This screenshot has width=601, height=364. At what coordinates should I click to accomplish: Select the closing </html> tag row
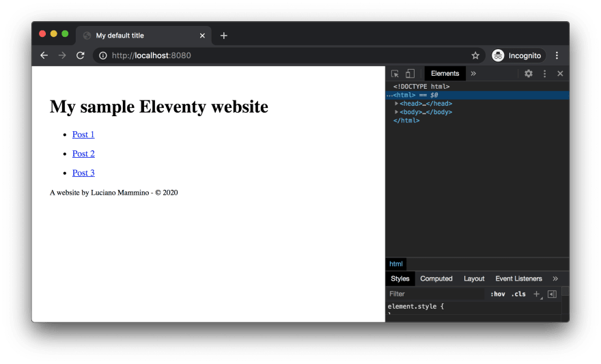(406, 120)
